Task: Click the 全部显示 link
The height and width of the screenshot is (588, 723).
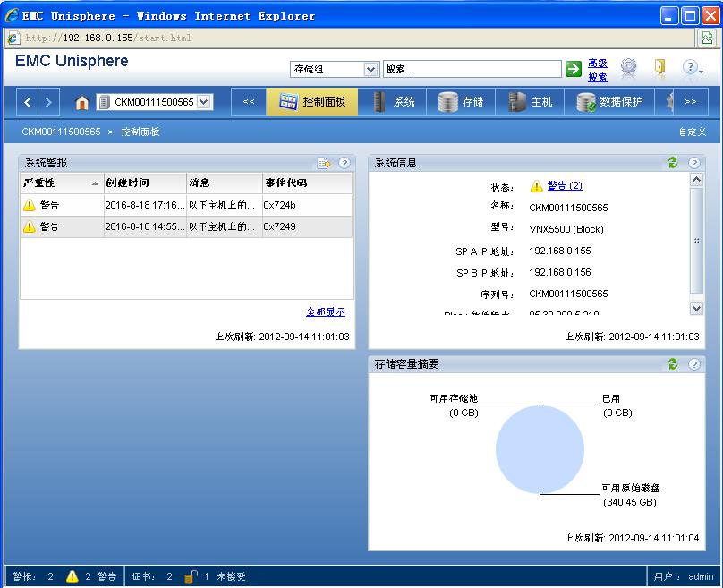Action: tap(326, 311)
